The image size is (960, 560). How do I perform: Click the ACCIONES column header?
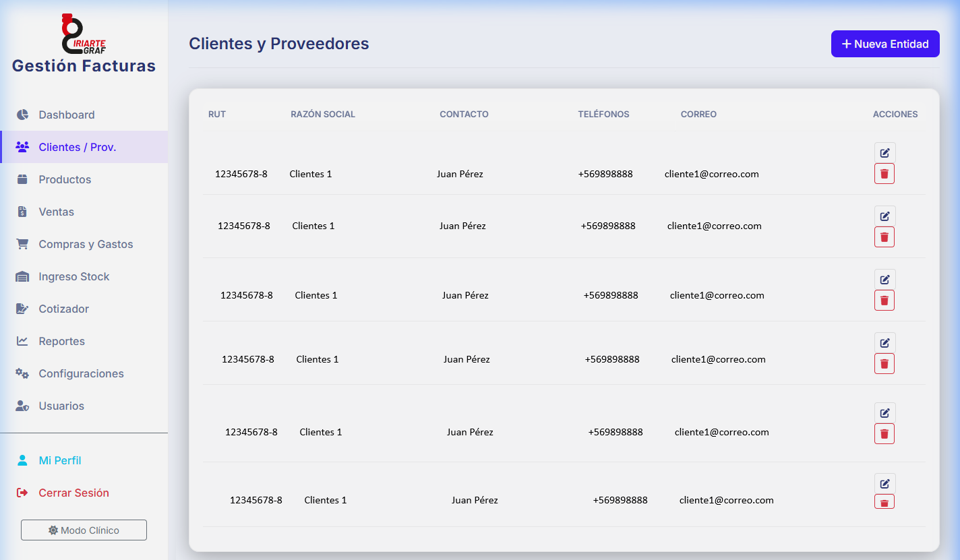[895, 114]
